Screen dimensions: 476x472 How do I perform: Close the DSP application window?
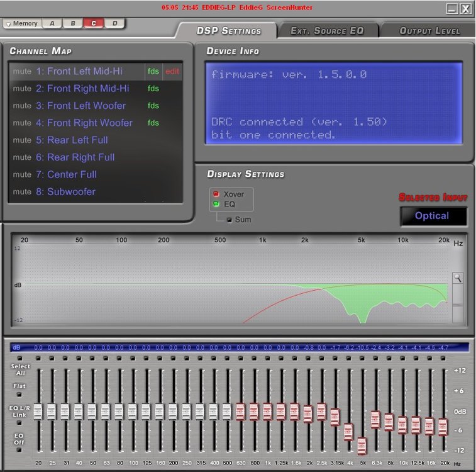point(465,9)
